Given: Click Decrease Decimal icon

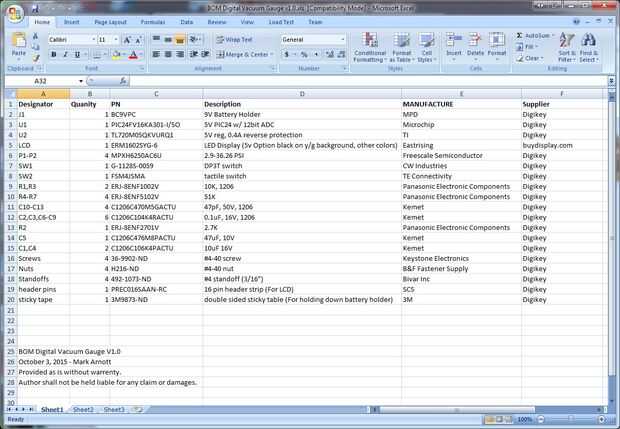Looking at the screenshot, I should click(x=341, y=55).
